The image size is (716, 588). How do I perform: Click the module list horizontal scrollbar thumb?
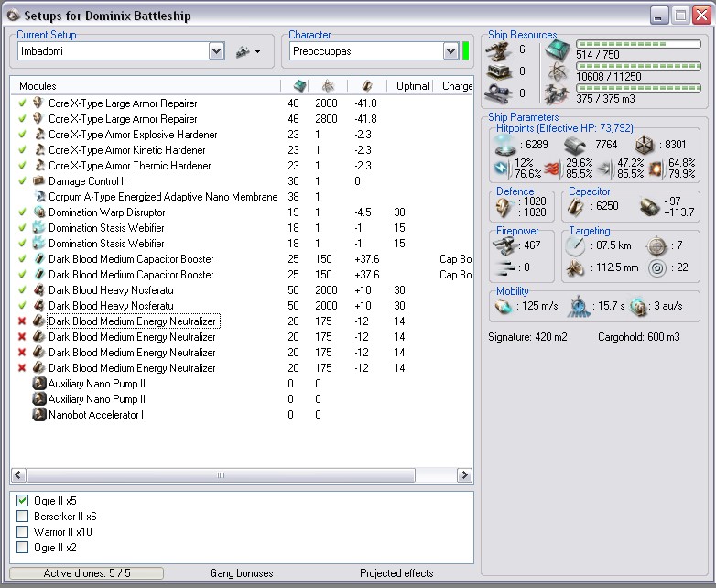coord(221,475)
